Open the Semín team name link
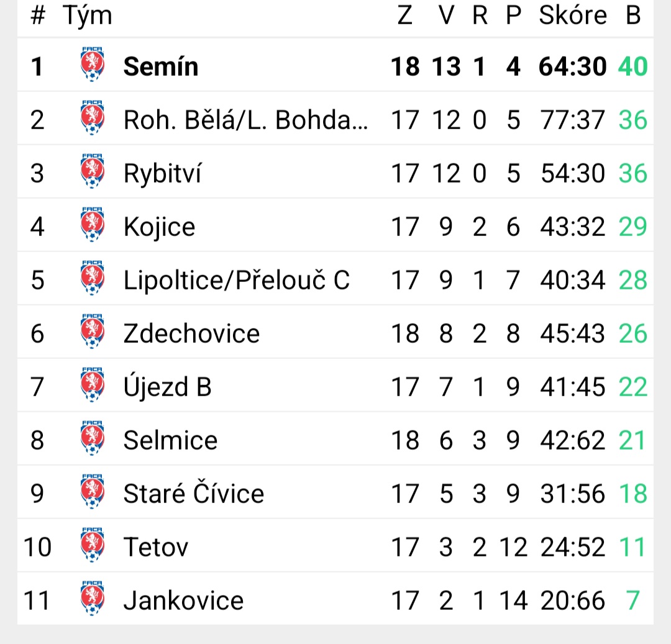This screenshot has height=644, width=671. (x=161, y=66)
